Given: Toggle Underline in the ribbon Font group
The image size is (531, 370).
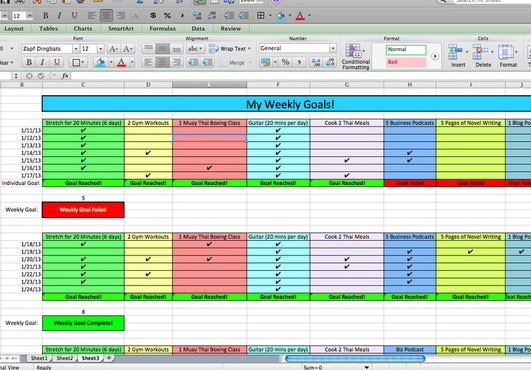Looking at the screenshot, I should (57, 62).
